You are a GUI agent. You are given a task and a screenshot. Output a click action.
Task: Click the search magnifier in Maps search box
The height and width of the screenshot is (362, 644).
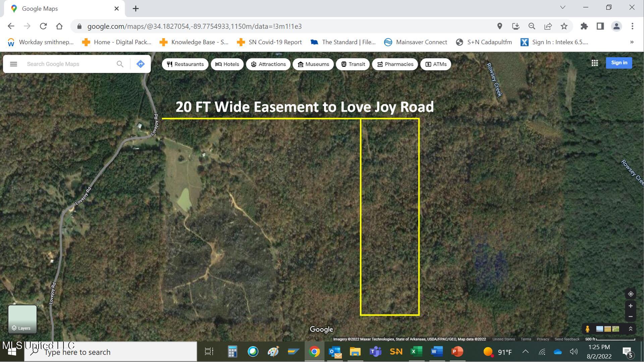(x=120, y=64)
